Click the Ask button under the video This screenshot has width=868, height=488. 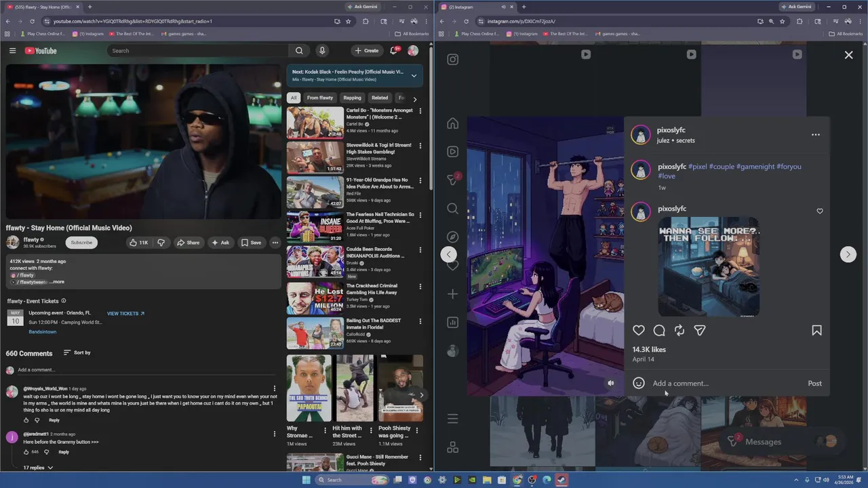(x=220, y=243)
